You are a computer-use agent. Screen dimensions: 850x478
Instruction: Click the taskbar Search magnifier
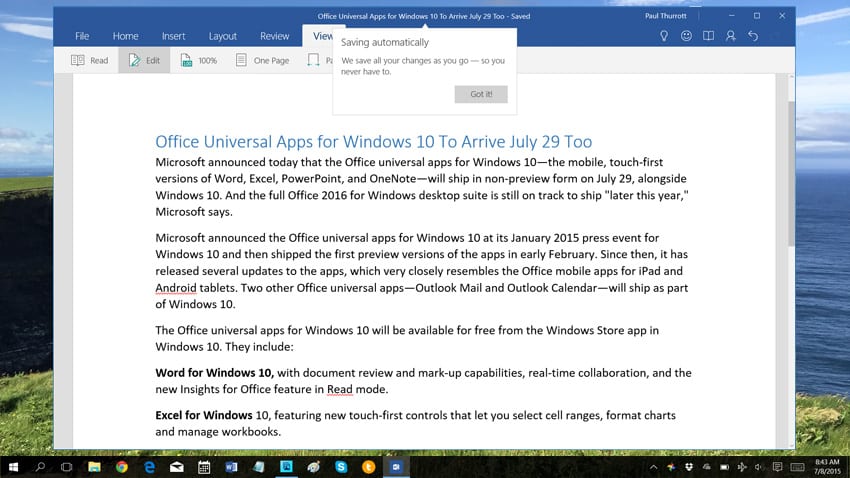(x=40, y=467)
